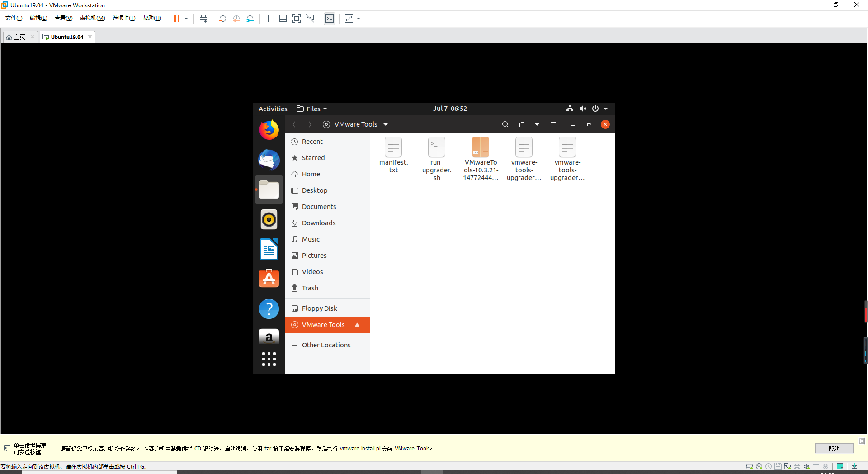
Task: Launch Thunderbird Mail from the dock
Action: [x=269, y=160]
